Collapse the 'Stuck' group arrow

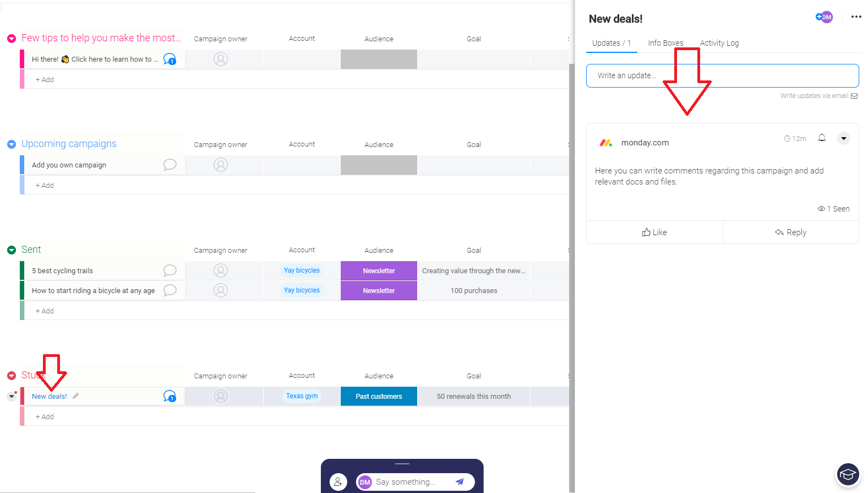click(x=12, y=376)
